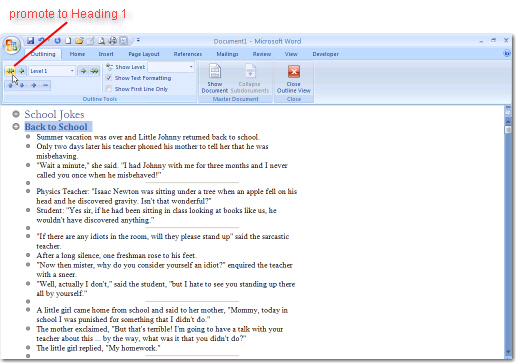Screen dimensions: 516x363
Task: Open the Insert tab
Action: point(106,54)
